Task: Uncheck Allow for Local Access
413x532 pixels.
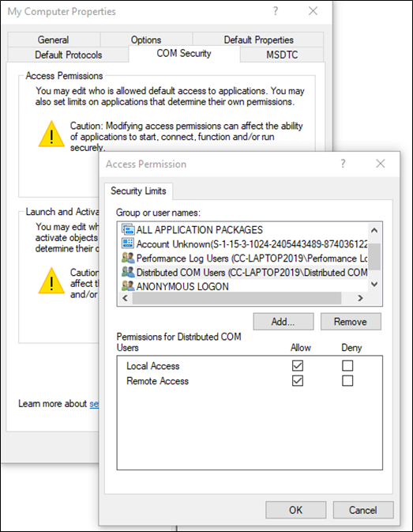Action: point(298,365)
